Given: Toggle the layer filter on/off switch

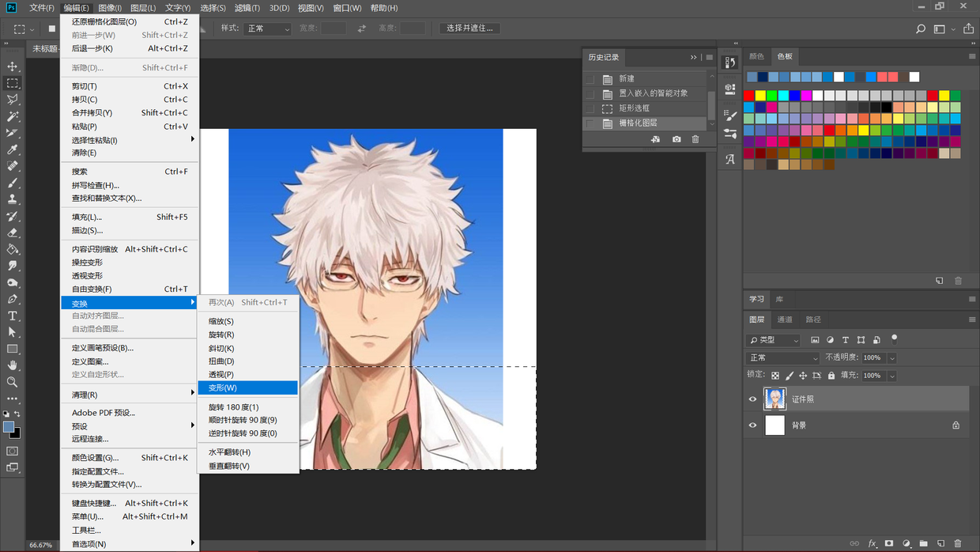Looking at the screenshot, I should coord(895,338).
